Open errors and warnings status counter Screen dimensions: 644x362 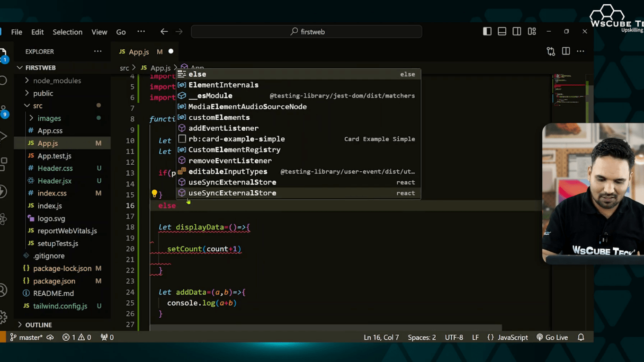[x=77, y=337]
